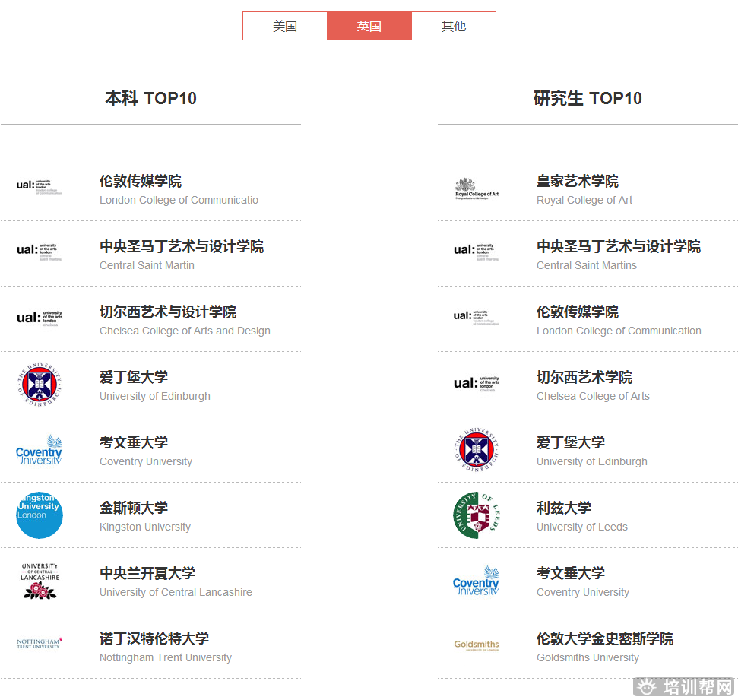The image size is (738, 700).
Task: Select the 伦敦大学金史密斯学院 title
Action: [x=605, y=638]
